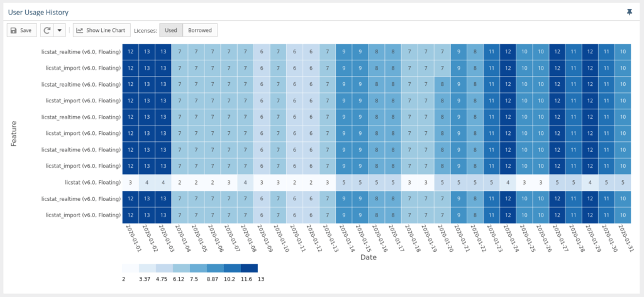Click the 2020-01-01 date label
644x297 pixels.
[133, 237]
